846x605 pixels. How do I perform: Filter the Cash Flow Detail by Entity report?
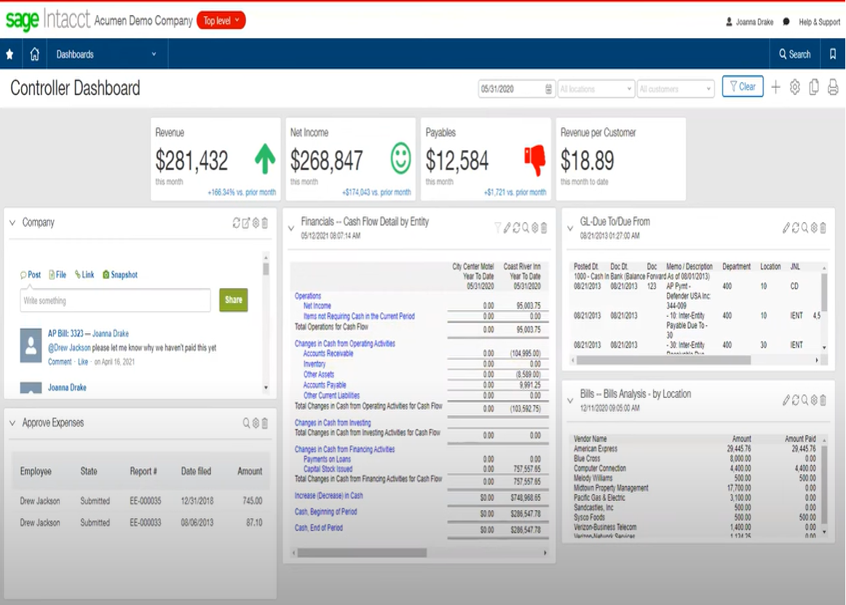(497, 228)
